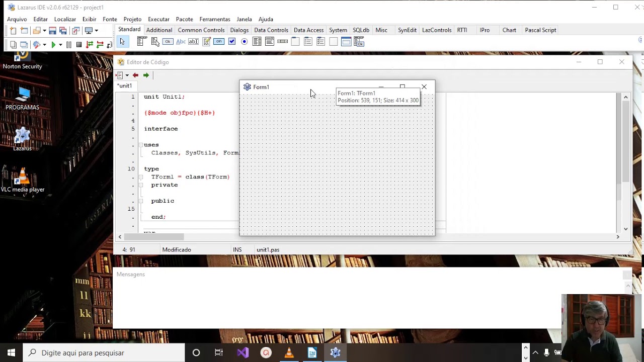
Task: Open the dropdown arrow beside the Run button
Action: (60, 45)
